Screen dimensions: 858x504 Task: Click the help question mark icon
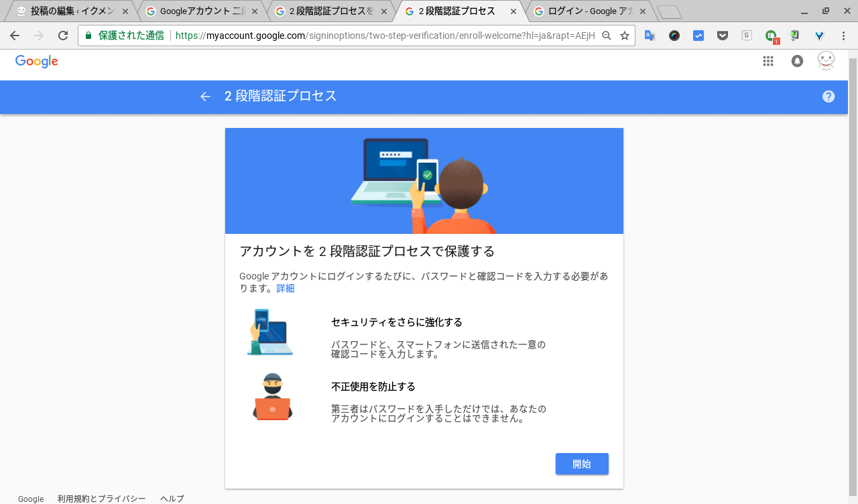pos(829,97)
